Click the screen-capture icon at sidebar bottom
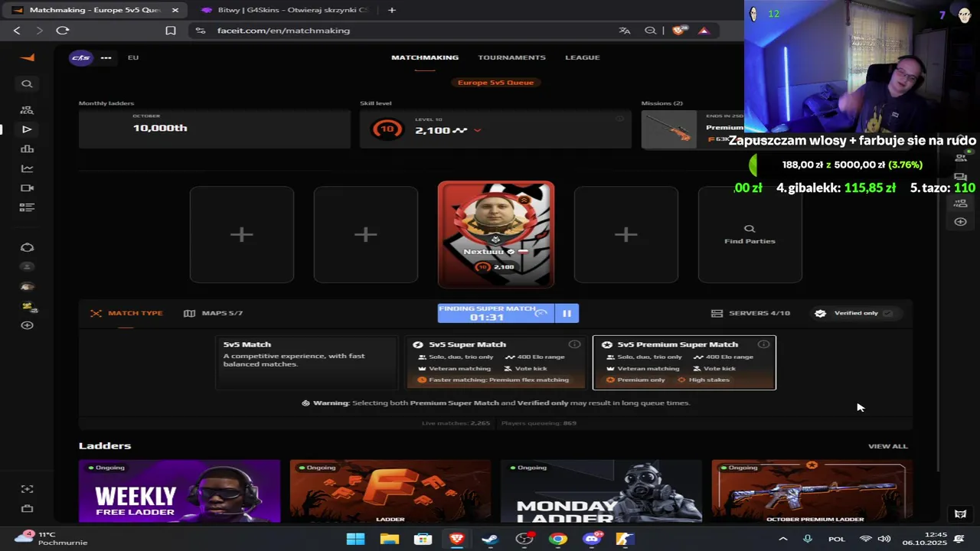 [27, 489]
